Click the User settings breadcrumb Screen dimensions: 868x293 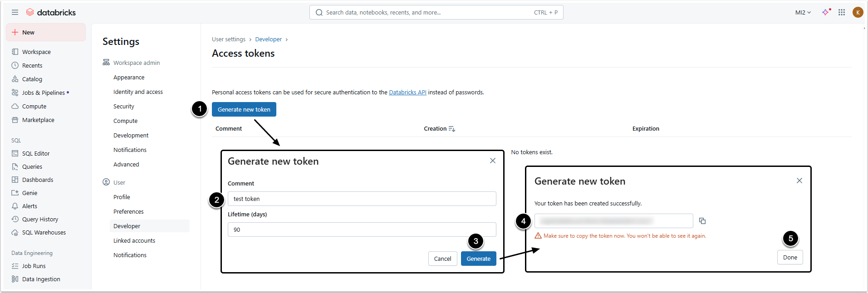(x=229, y=39)
